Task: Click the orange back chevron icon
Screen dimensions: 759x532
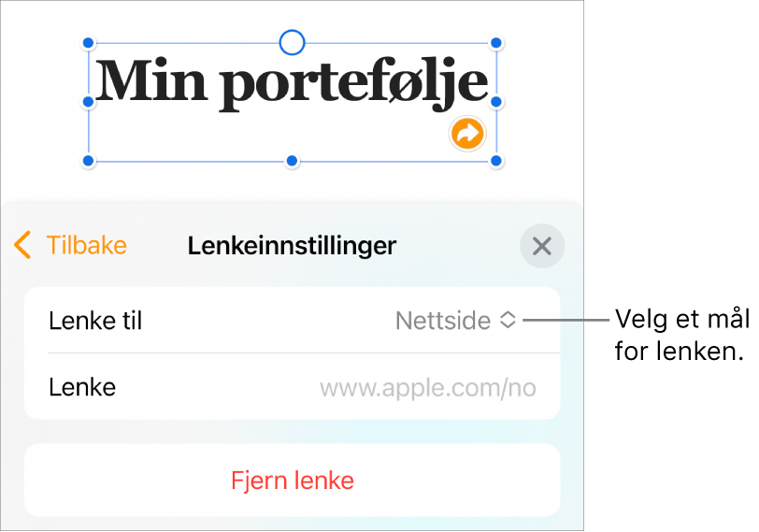Action: (x=23, y=246)
